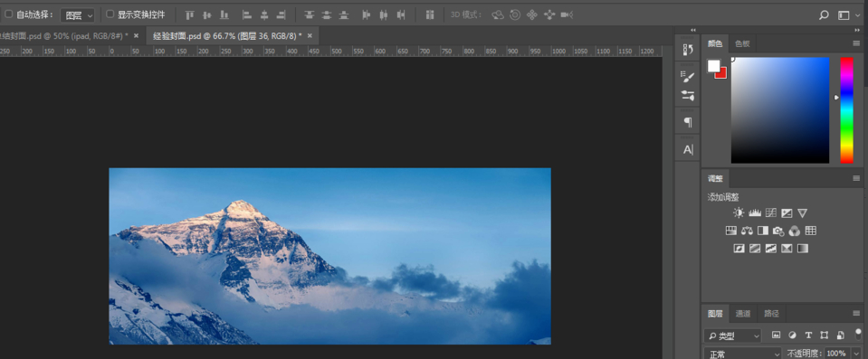Add a Posterize adjustment

coord(755,249)
